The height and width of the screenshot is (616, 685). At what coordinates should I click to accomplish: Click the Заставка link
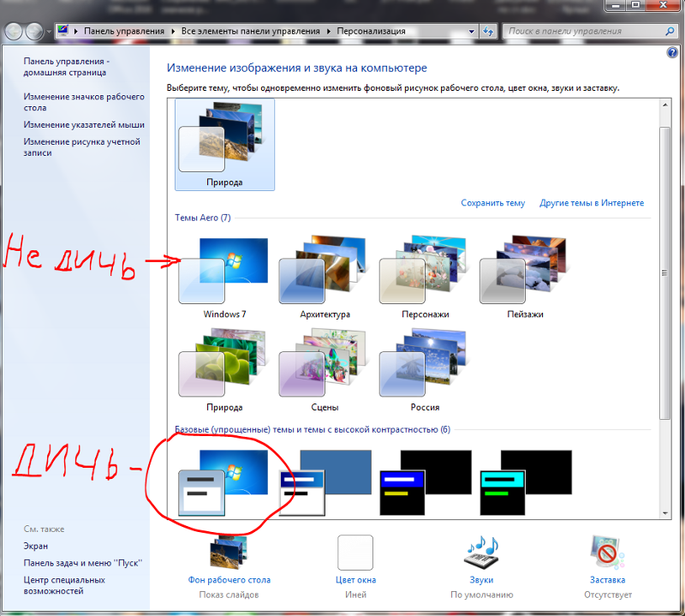tap(608, 580)
